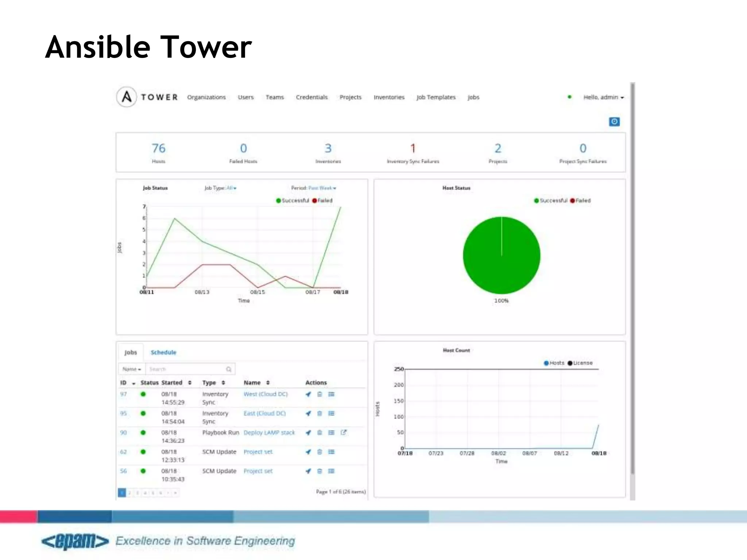Screen dimensions: 747x560
Task: Open the Deploy LAMP stack job link
Action: point(269,433)
